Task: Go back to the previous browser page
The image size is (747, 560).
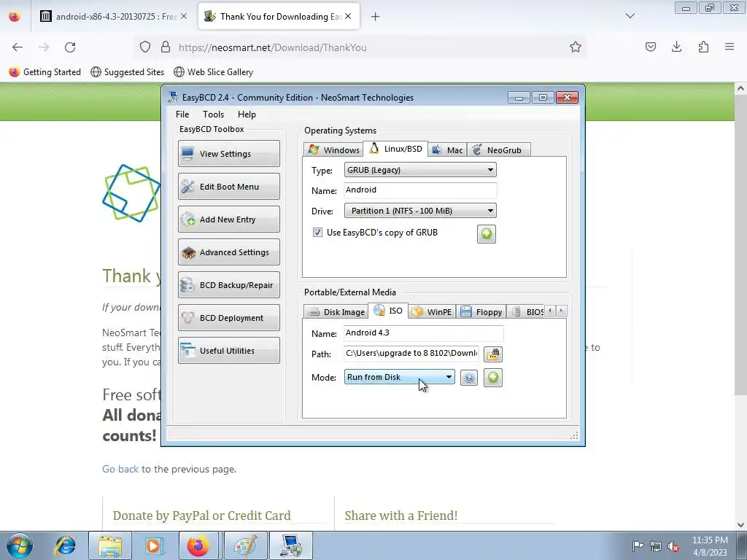Action: coord(18,47)
